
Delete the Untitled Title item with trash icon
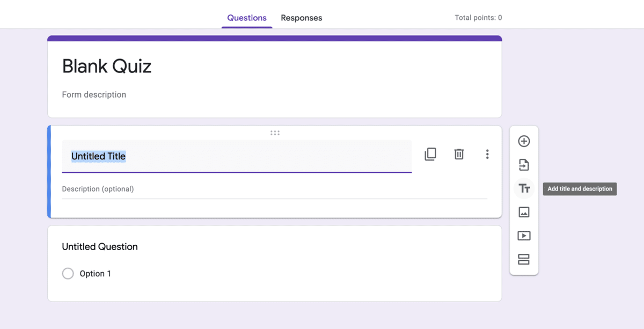point(459,154)
